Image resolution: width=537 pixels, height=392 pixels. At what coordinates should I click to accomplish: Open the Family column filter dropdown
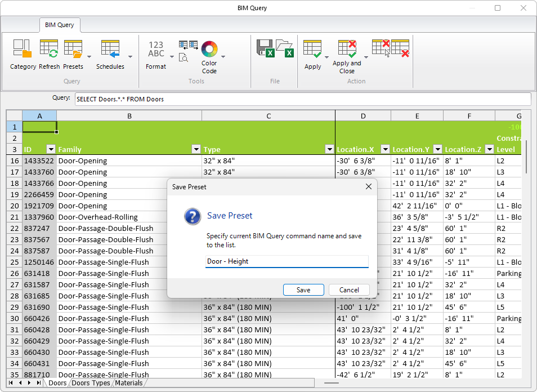[196, 149]
